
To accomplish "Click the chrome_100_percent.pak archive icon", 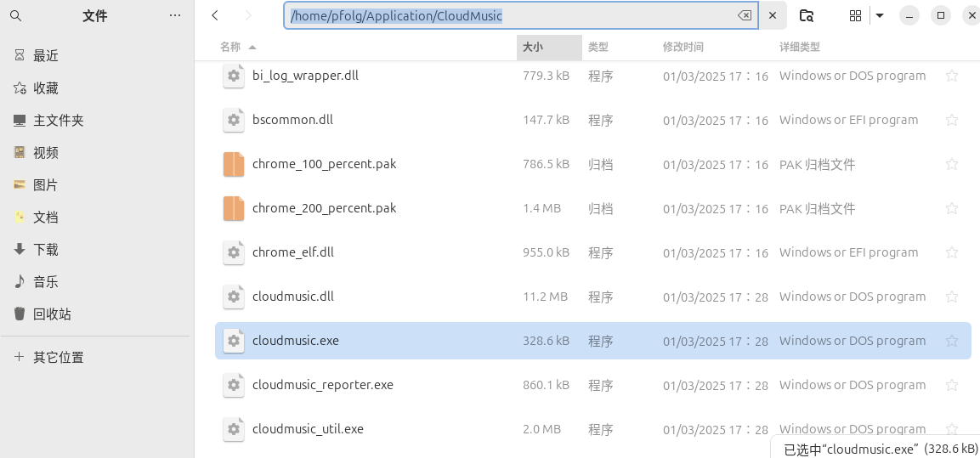I will [234, 164].
